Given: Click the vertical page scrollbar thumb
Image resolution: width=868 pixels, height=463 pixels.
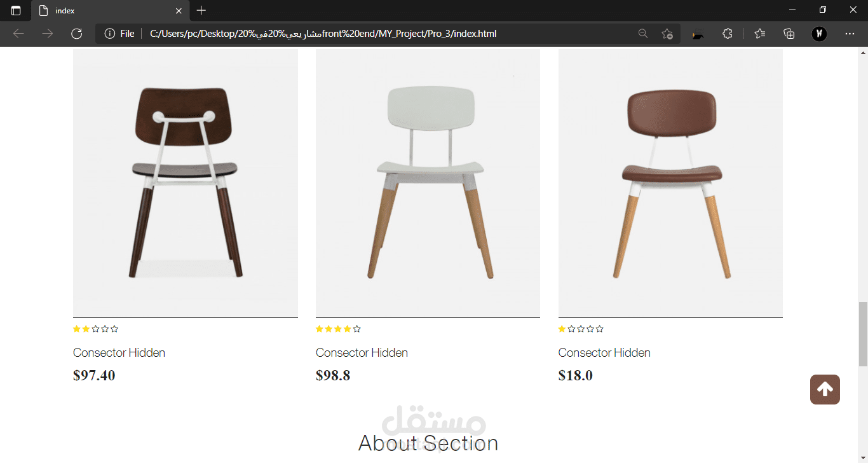Looking at the screenshot, I should (863, 334).
